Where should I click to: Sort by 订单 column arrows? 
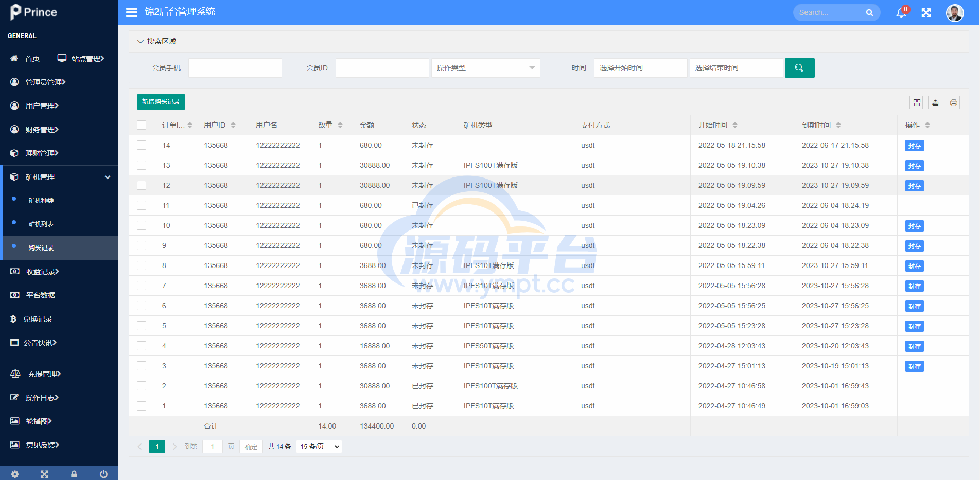tap(190, 125)
